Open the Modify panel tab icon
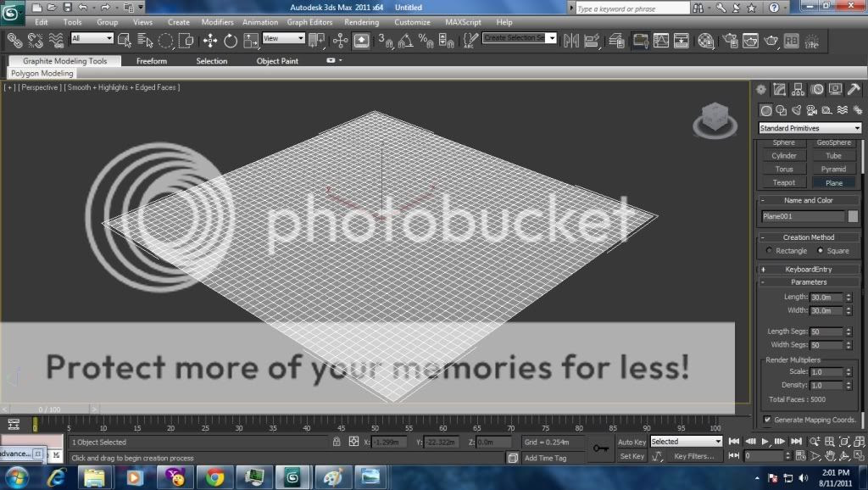Image resolution: width=868 pixels, height=490 pixels. click(x=780, y=89)
